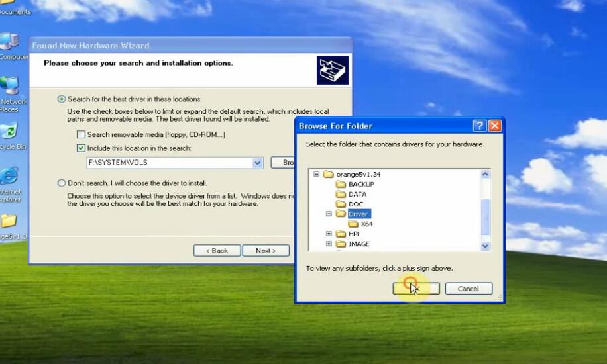607x364 pixels.
Task: Click the help question mark button
Action: point(480,126)
